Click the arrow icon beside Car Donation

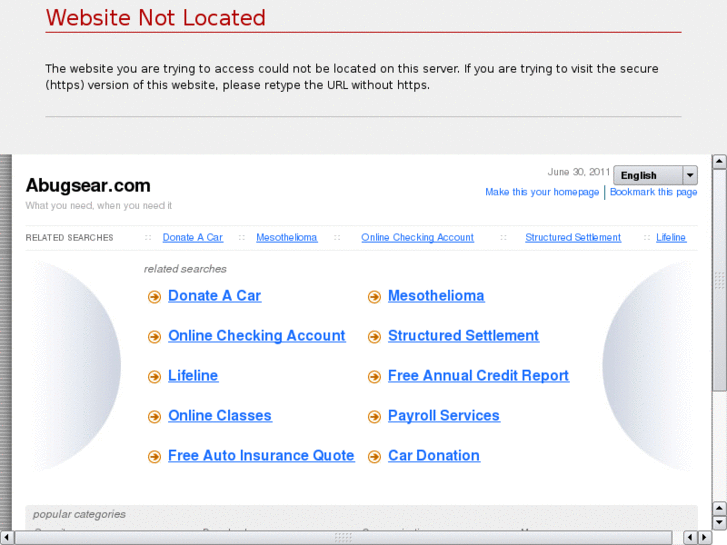pyautogui.click(x=374, y=456)
